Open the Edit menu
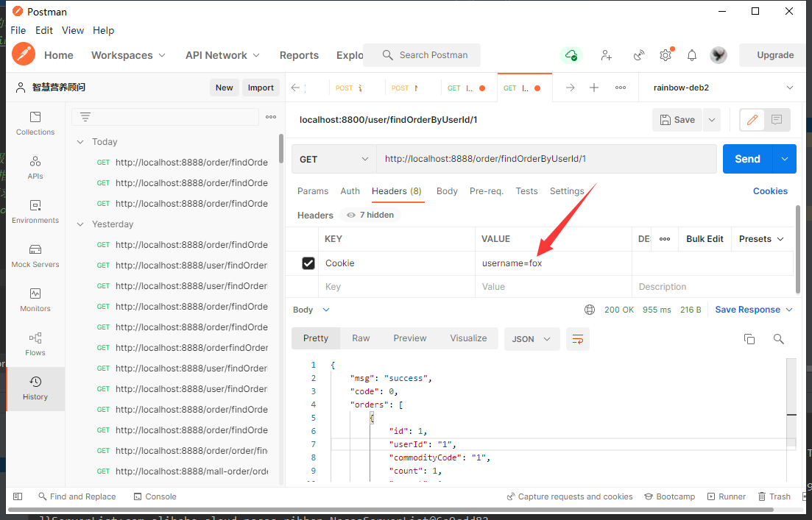 click(44, 31)
